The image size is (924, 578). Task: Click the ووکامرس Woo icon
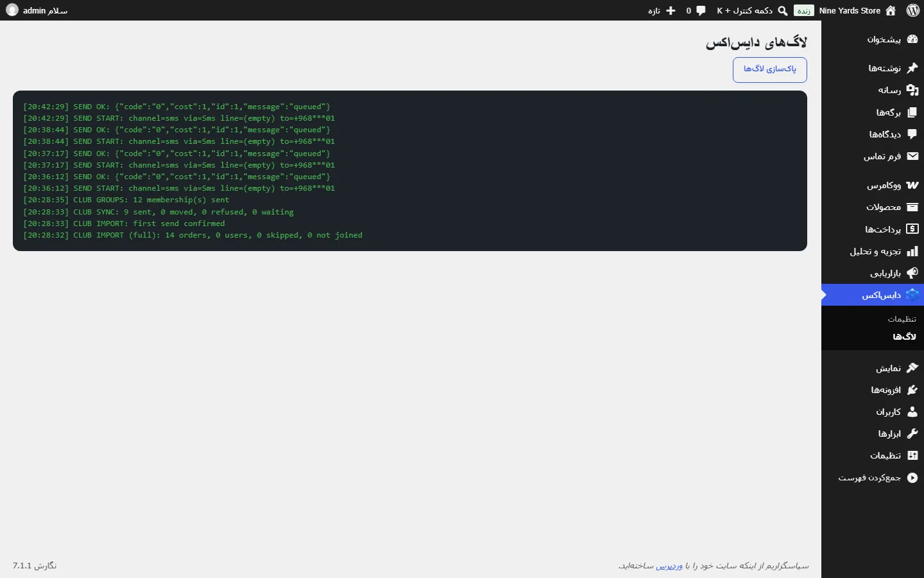(913, 185)
